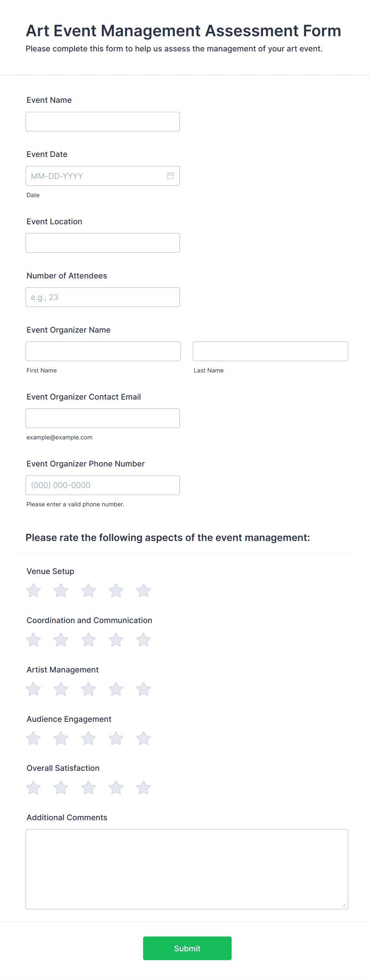Give Overall Satisfaction five stars

(x=143, y=787)
